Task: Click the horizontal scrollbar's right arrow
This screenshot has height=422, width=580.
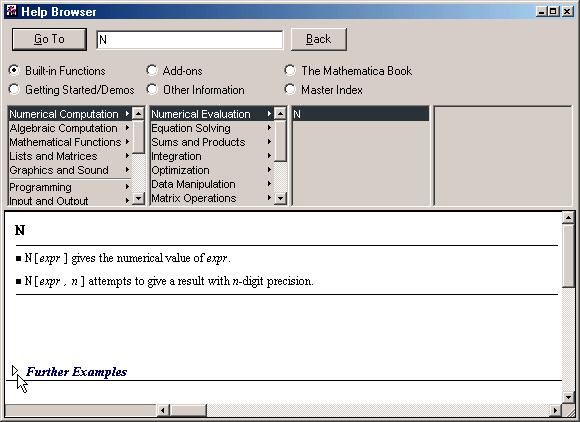Action: [555, 410]
